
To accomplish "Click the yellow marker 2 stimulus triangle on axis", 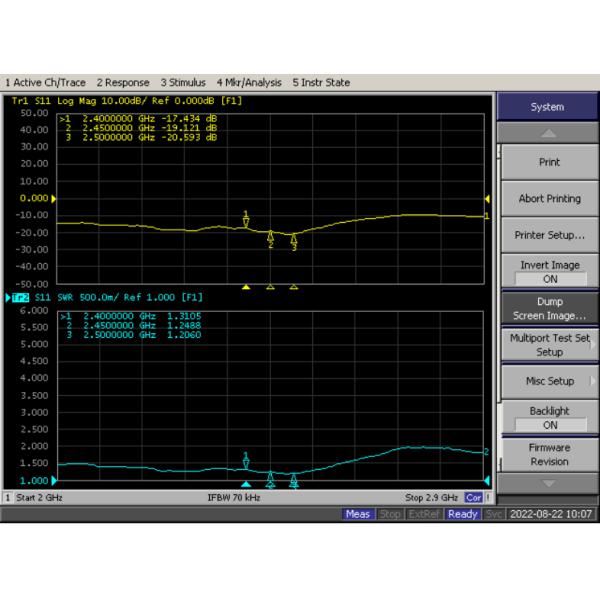I will point(270,287).
